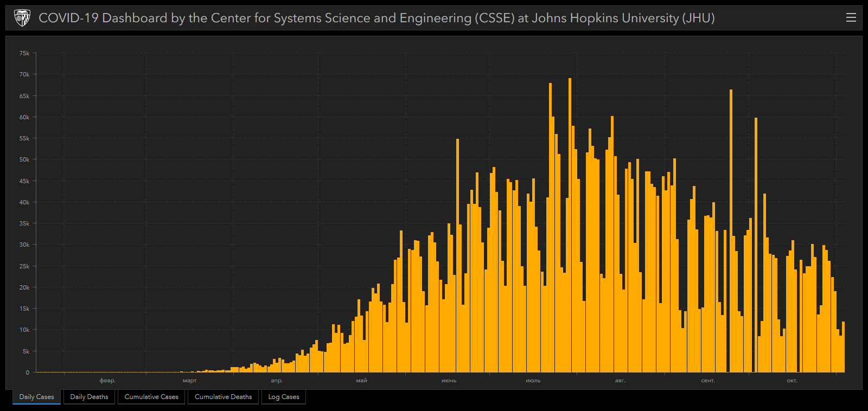Open the Cumulative Cases tab
Image resolution: width=868 pixels, height=411 pixels.
pos(151,397)
